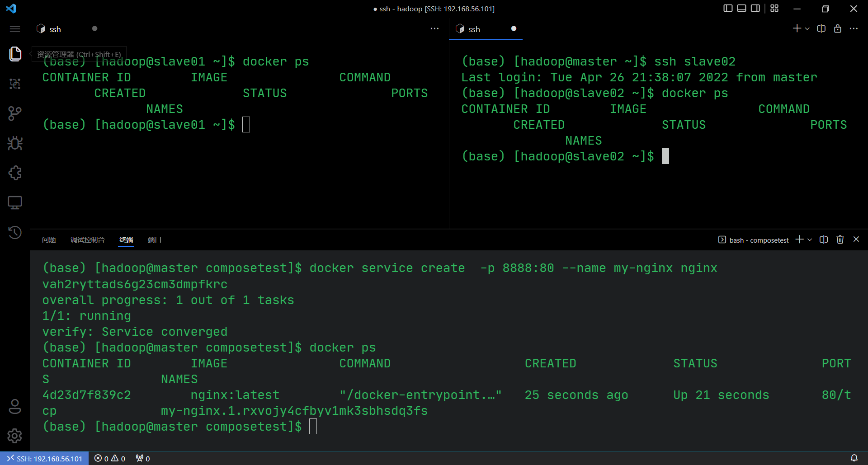Open remote SSH: 192.168.56.101 status menu
This screenshot has height=465, width=868.
click(x=44, y=458)
